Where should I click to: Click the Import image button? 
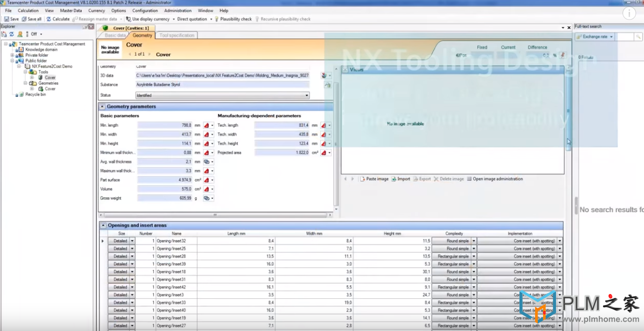click(401, 179)
